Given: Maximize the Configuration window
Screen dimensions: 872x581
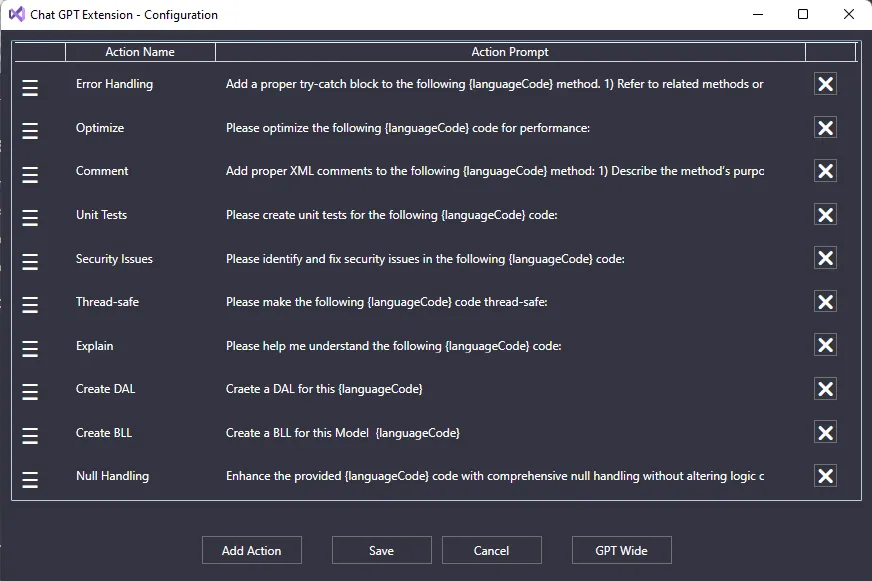Looking at the screenshot, I should (x=803, y=15).
